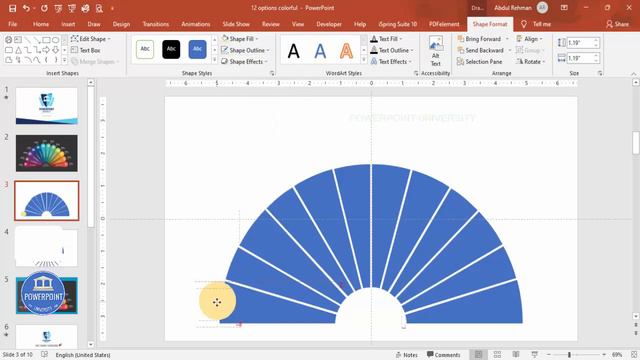Image resolution: width=640 pixels, height=360 pixels.
Task: Open the Text Effects dropdown
Action: [391, 62]
